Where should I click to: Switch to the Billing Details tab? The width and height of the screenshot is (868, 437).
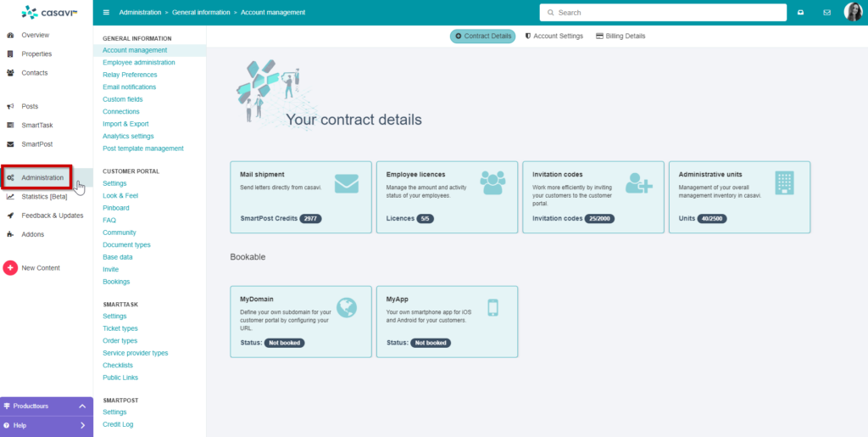(x=620, y=36)
